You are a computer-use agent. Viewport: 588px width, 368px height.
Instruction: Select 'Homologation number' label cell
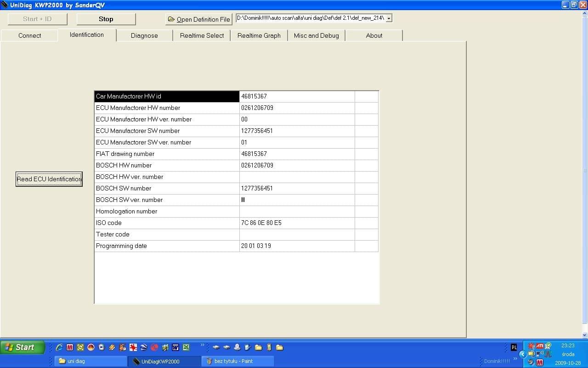167,212
